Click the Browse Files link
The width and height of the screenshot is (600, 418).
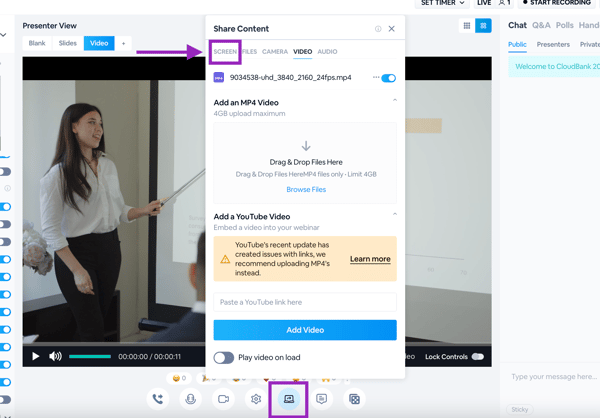click(x=306, y=189)
